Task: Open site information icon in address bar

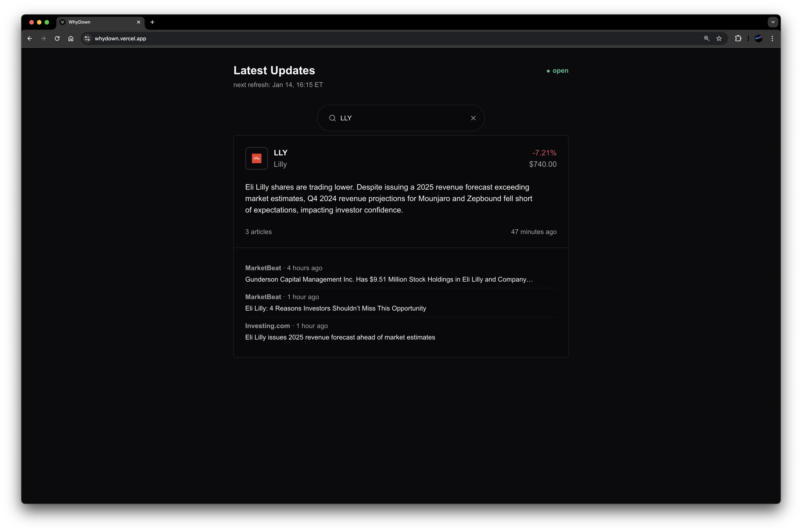Action: 87,39
